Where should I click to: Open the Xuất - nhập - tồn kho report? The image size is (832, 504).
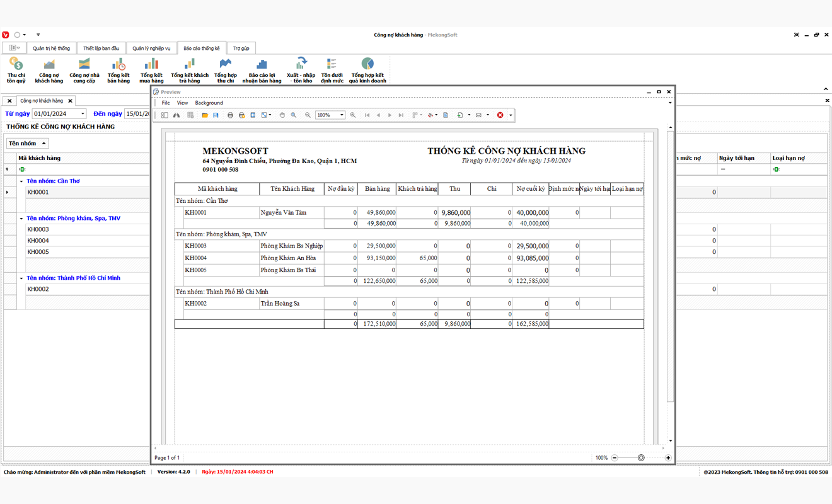pyautogui.click(x=301, y=70)
